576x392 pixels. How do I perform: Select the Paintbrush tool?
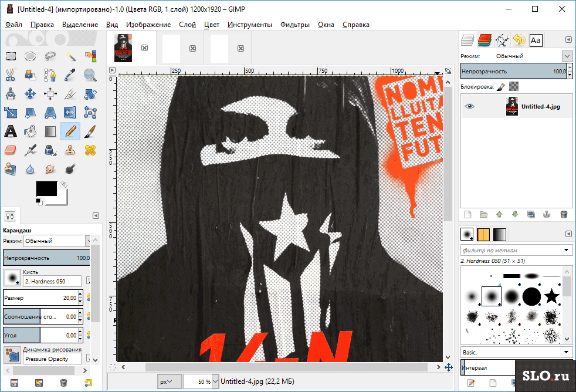(x=90, y=131)
